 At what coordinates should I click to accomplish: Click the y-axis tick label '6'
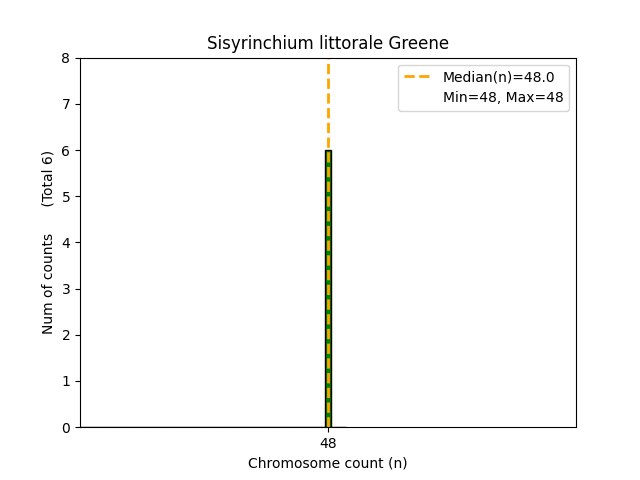[66, 150]
